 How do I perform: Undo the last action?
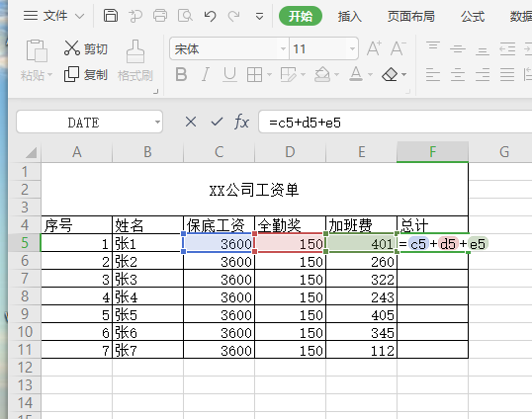click(210, 16)
